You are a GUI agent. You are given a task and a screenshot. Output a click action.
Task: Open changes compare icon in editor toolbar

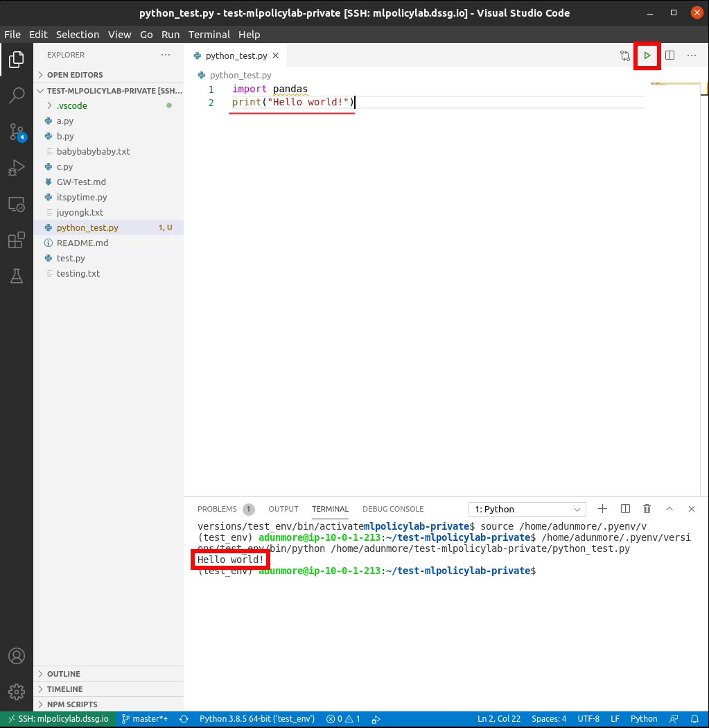(x=625, y=55)
